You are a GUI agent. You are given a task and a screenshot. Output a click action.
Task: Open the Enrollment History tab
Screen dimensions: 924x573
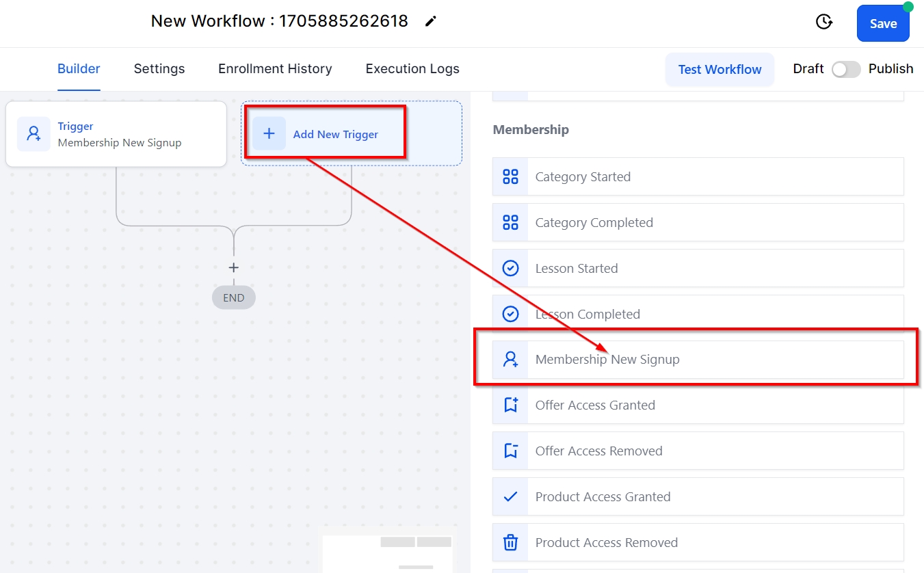point(275,69)
